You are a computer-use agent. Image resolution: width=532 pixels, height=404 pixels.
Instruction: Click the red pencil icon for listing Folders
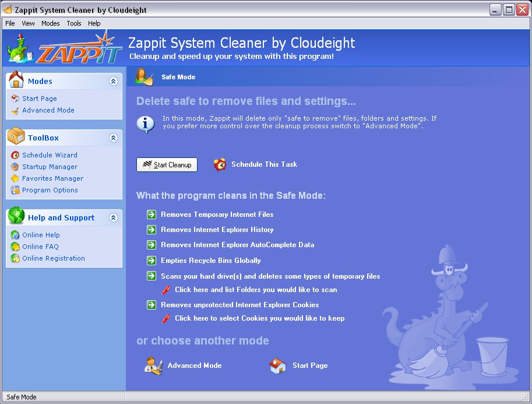tap(166, 290)
